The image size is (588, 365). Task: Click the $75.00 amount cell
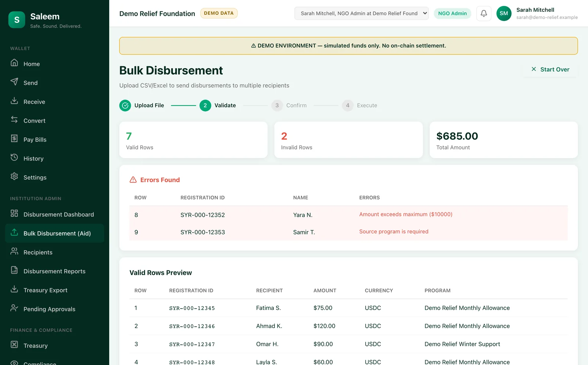pyautogui.click(x=323, y=308)
